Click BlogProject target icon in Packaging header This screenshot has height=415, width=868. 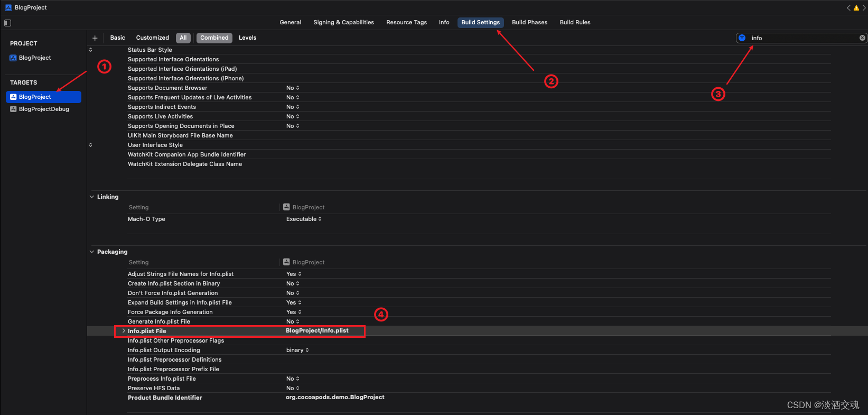(x=286, y=262)
